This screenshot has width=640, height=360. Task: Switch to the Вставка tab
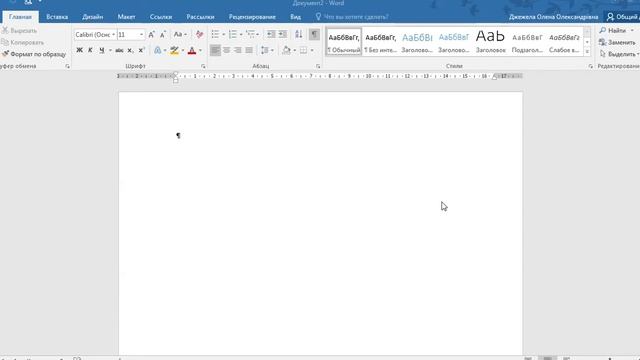[x=57, y=17]
